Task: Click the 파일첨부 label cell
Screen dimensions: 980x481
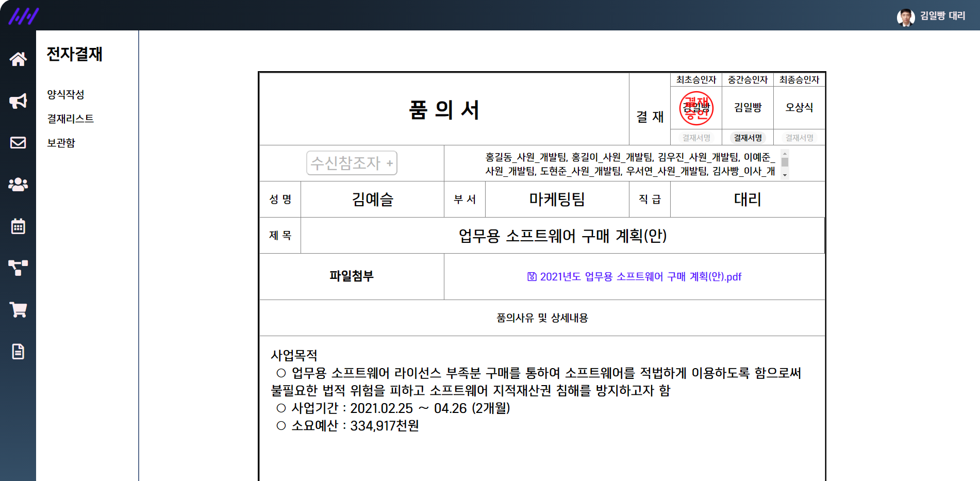Action: tap(352, 276)
